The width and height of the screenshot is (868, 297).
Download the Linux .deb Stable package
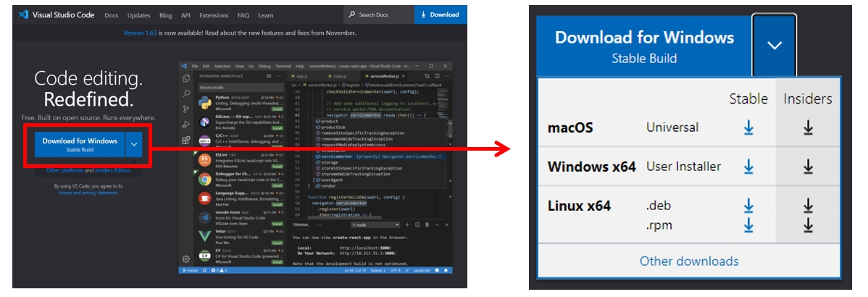[748, 206]
